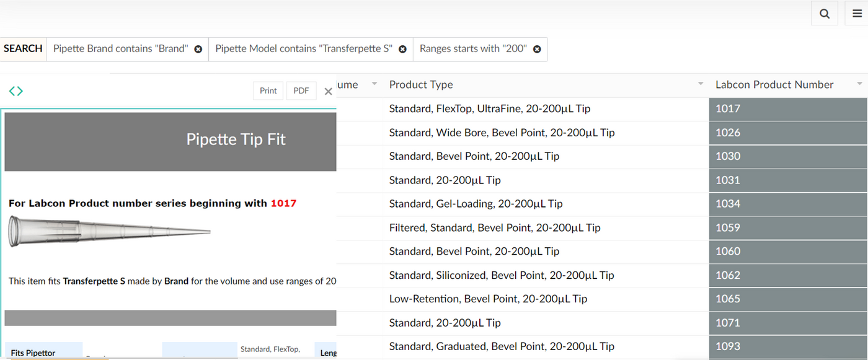Select the Pipette Brand contains "Brand" filter chip
Screen dimensions: 868x360
click(128, 49)
